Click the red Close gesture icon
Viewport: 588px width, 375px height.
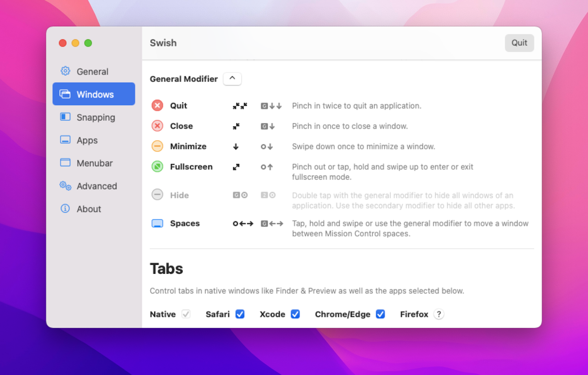[x=157, y=126]
